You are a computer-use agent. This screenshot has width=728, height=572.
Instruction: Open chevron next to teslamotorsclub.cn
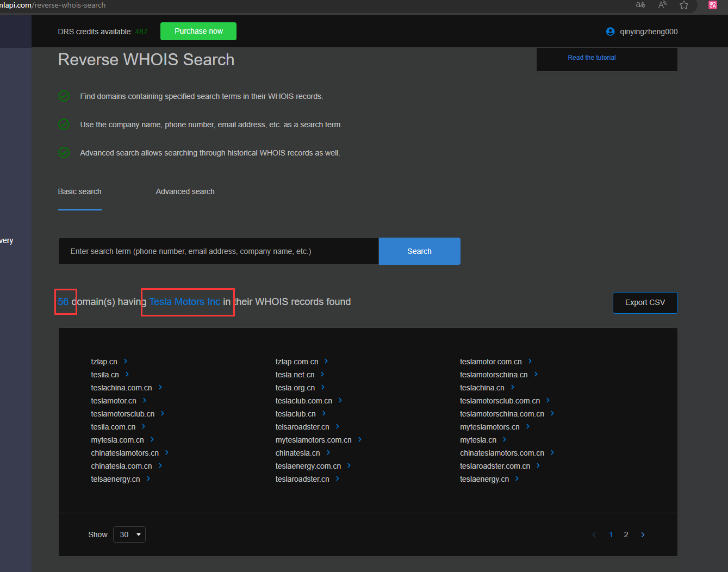(x=163, y=413)
